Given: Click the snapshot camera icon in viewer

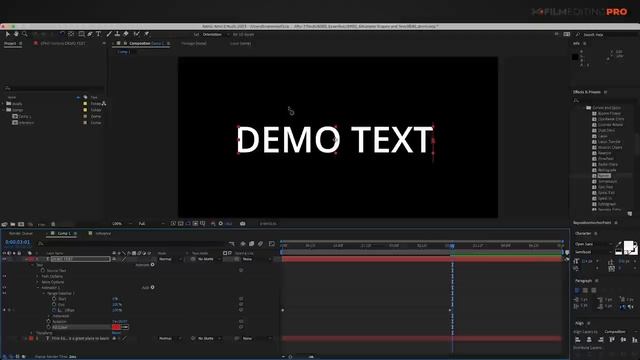Looking at the screenshot, I should point(242,224).
